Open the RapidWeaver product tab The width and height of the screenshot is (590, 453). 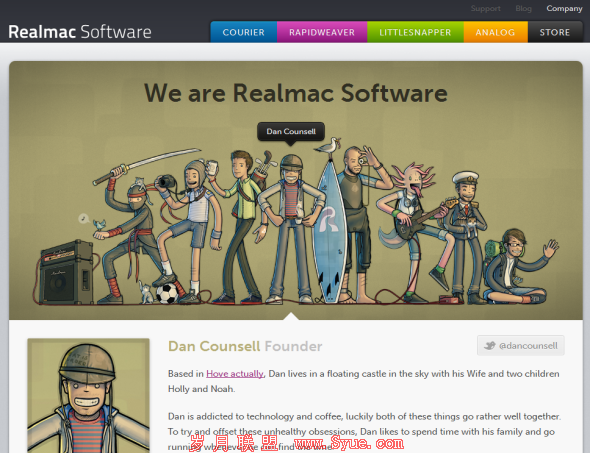(x=322, y=32)
